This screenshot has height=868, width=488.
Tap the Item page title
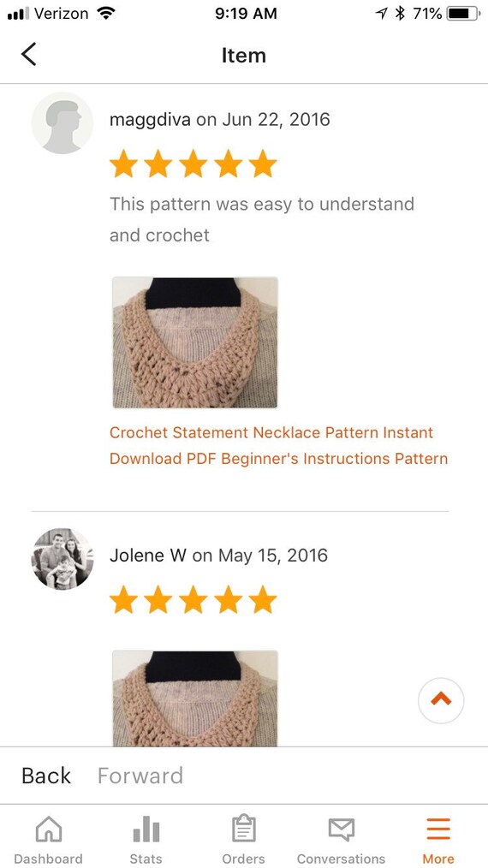(x=244, y=56)
